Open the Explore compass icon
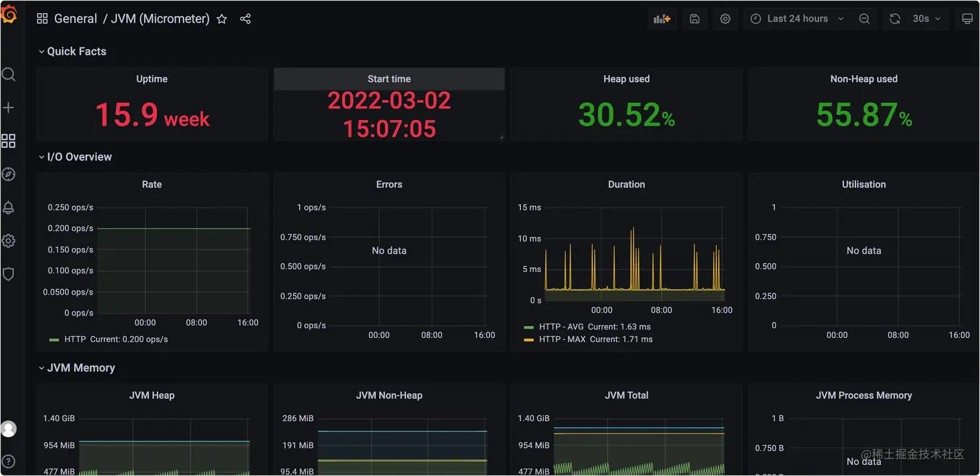 [x=8, y=174]
